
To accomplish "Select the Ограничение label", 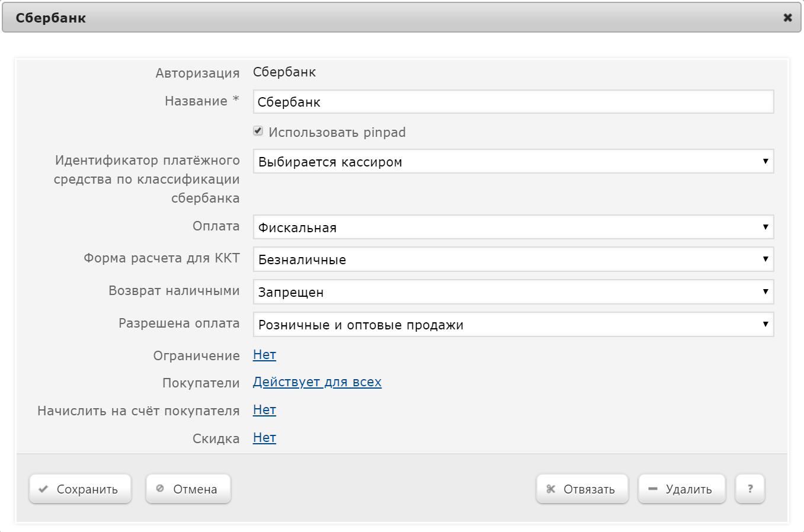I will pyautogui.click(x=197, y=356).
